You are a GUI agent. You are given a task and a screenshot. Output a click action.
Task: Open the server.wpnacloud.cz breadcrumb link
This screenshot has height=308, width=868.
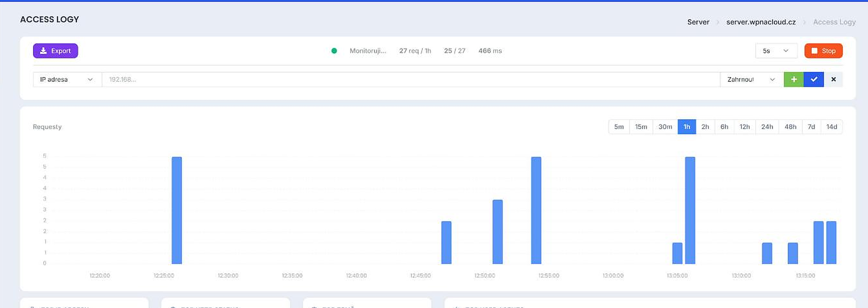coord(761,22)
